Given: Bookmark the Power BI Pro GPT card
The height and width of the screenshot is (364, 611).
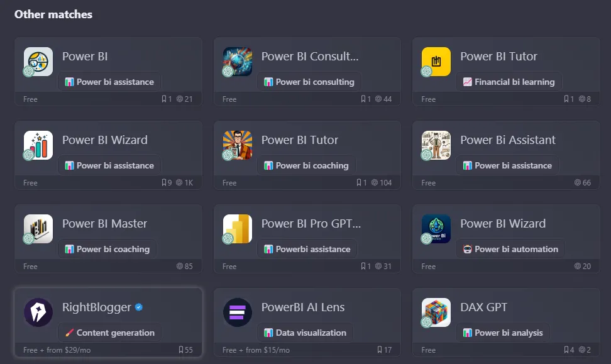Looking at the screenshot, I should point(363,266).
